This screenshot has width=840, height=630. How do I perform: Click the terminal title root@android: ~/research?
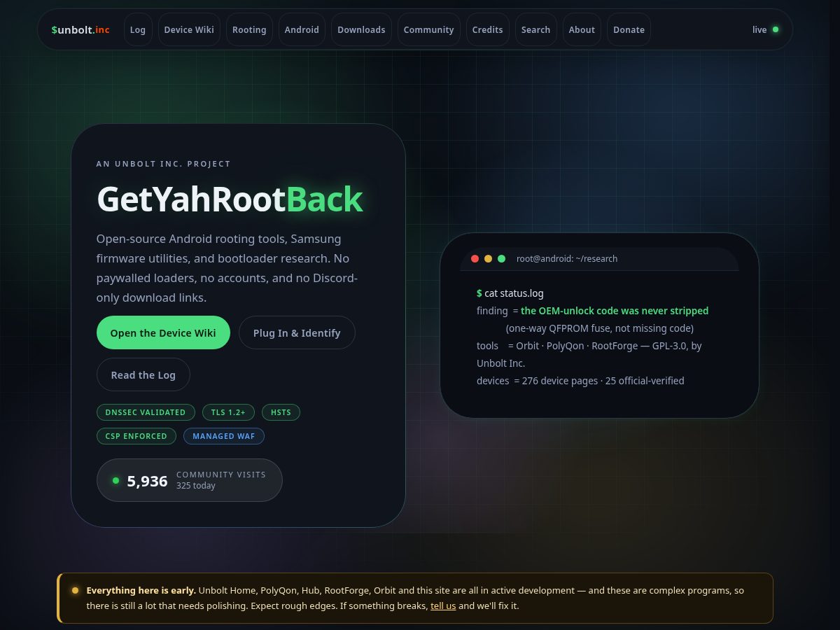(567, 258)
